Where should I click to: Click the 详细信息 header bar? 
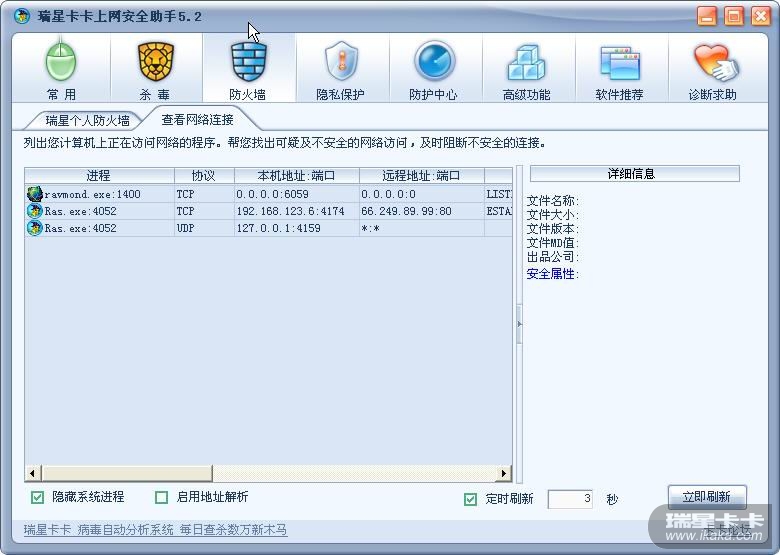coord(635,174)
